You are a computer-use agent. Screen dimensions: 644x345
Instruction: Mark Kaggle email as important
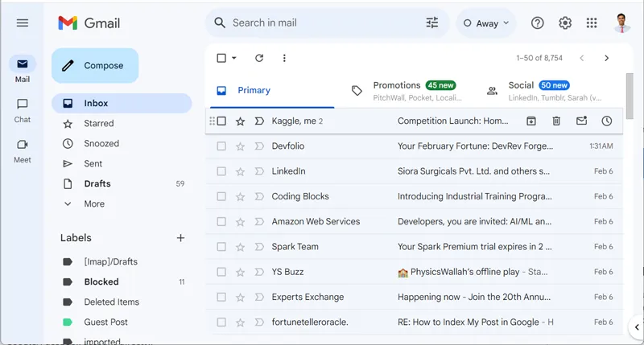pos(259,121)
